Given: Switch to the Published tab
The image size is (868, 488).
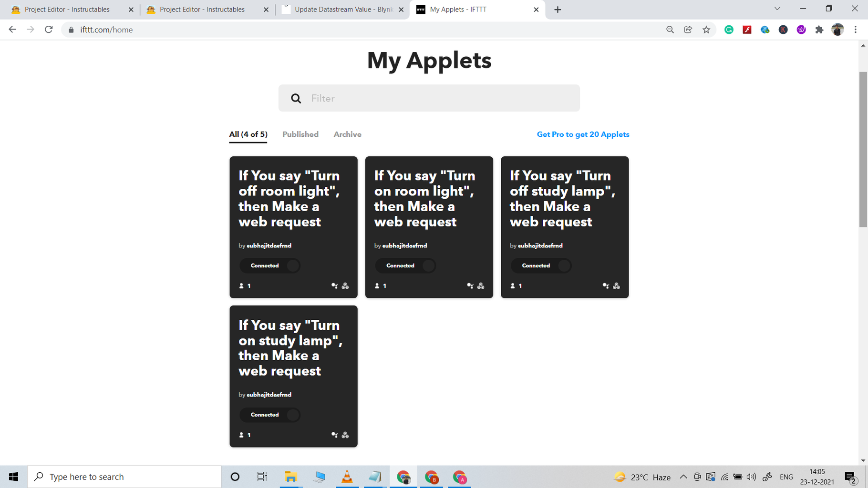Looking at the screenshot, I should (x=300, y=134).
